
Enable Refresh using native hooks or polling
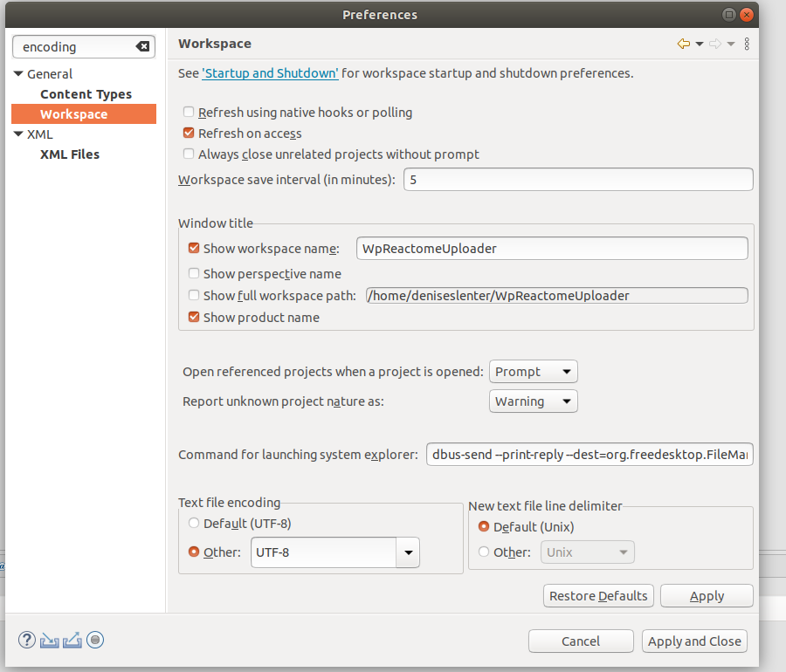[189, 112]
